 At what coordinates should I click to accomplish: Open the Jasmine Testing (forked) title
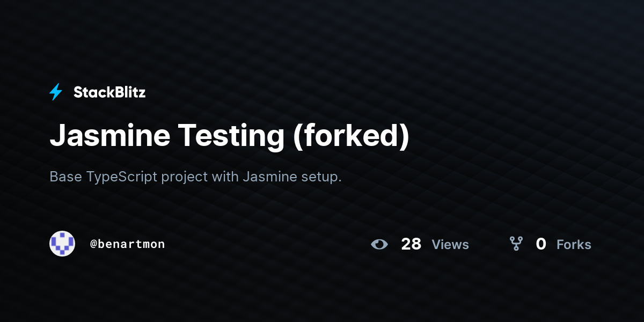(x=230, y=136)
